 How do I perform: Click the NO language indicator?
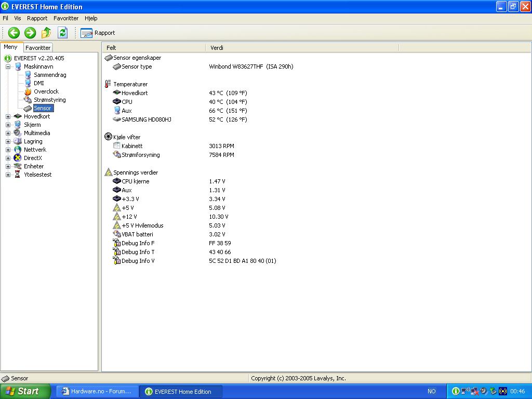click(x=432, y=392)
